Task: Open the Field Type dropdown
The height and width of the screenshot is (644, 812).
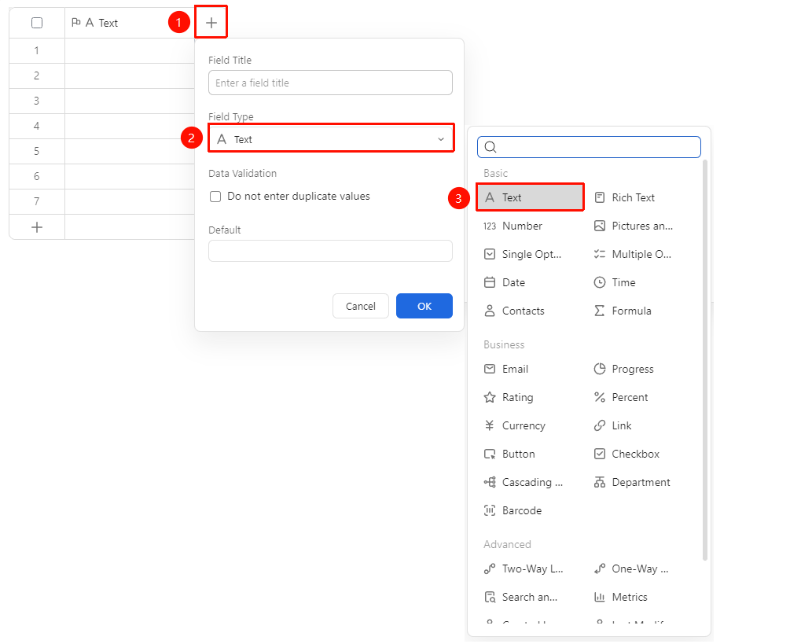Action: 331,139
